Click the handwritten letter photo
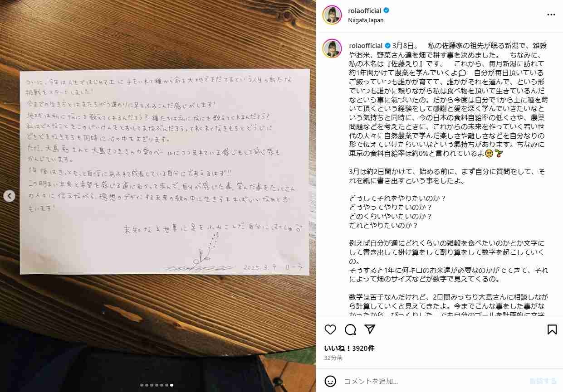 tap(164, 171)
